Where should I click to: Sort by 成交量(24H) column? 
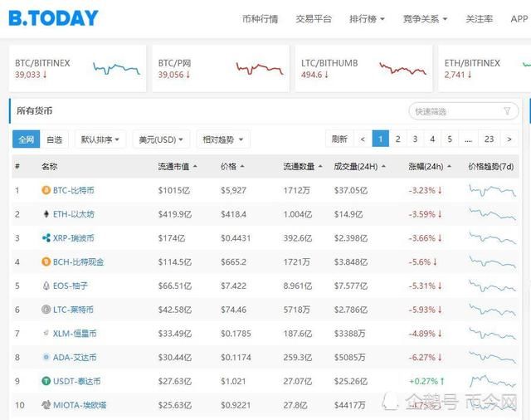[x=359, y=166]
